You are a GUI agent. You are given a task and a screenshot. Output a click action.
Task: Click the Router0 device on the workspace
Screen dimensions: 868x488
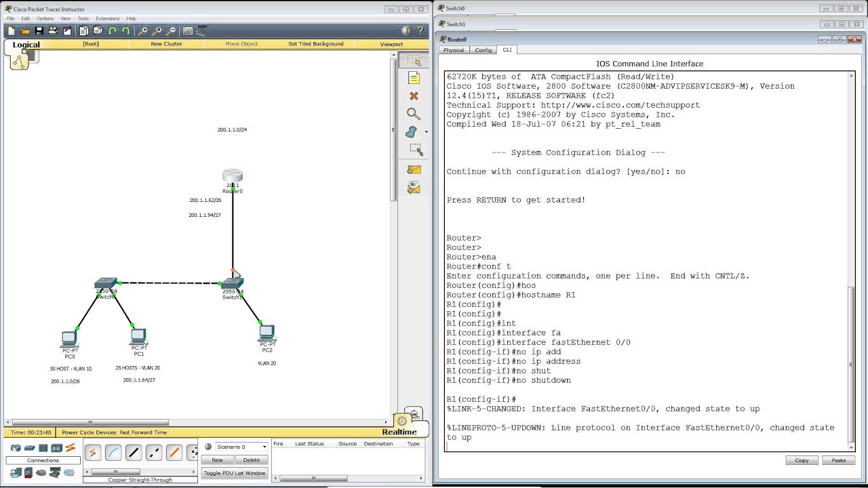[x=233, y=178]
